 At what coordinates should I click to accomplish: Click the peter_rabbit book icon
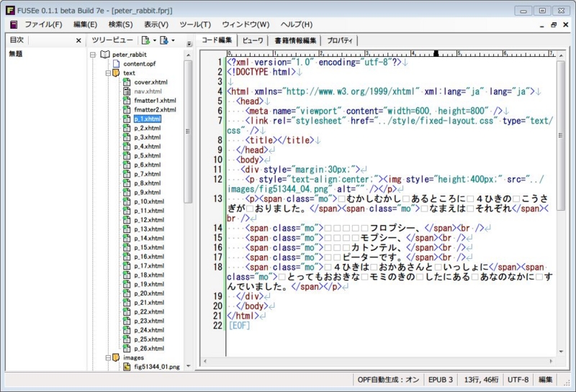tap(105, 55)
